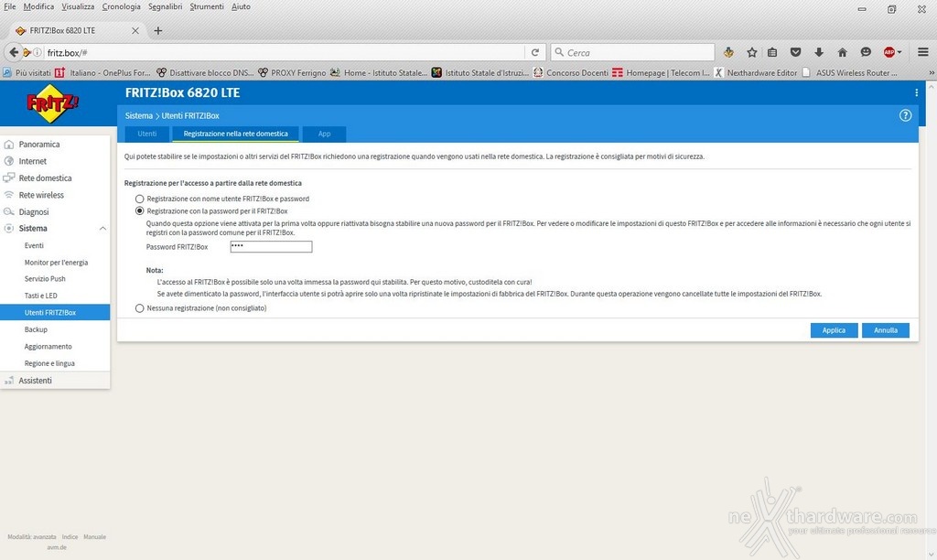The image size is (937, 560).
Task: Click the fritz.box address bar
Action: click(x=285, y=52)
